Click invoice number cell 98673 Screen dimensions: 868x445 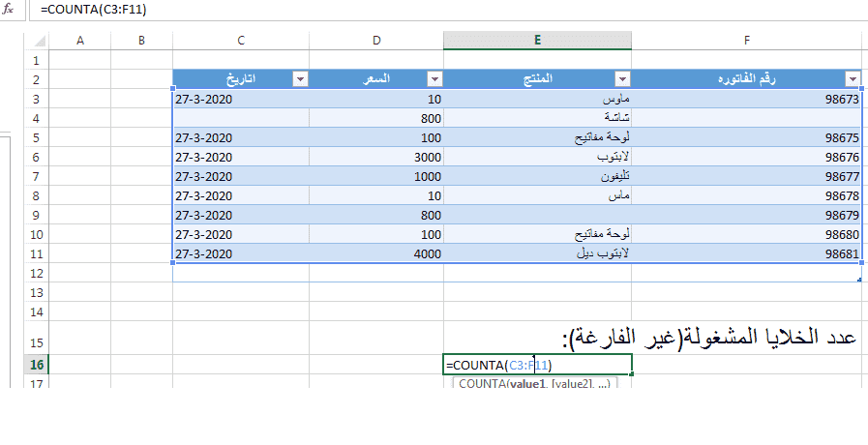747,100
